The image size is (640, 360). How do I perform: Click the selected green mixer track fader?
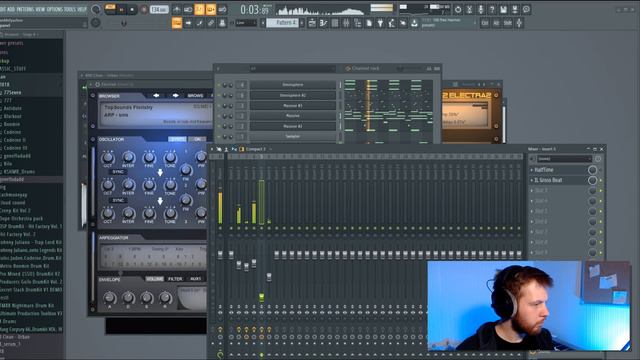click(x=262, y=297)
